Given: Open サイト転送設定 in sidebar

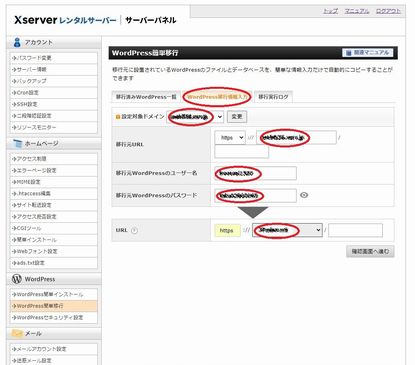Looking at the screenshot, I should (x=54, y=205).
